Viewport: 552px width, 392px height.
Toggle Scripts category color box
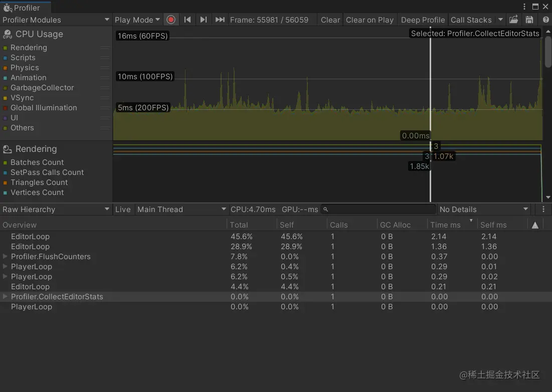click(x=6, y=58)
